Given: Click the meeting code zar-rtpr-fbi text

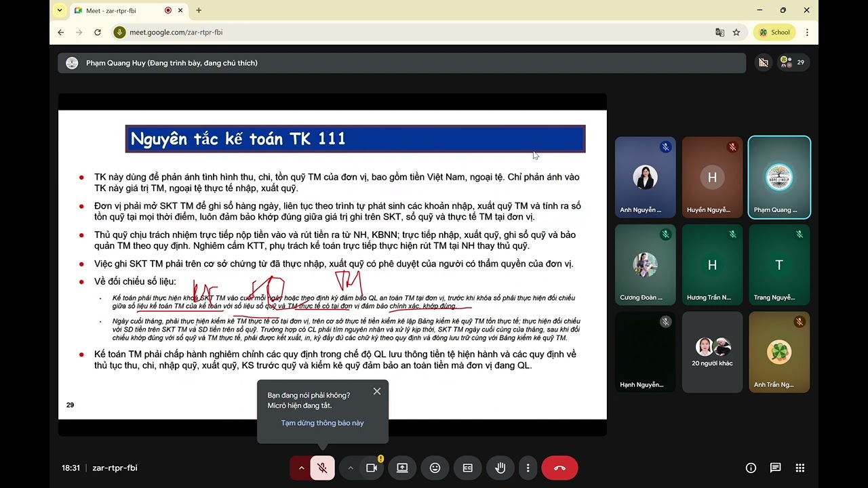Looking at the screenshot, I should pyautogui.click(x=115, y=468).
